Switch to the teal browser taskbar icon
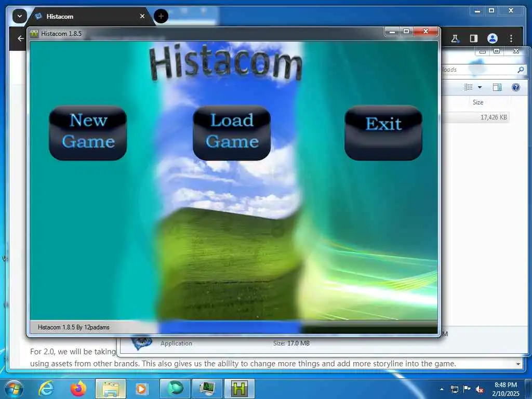Screen dimensions: 532x399 click(175, 389)
